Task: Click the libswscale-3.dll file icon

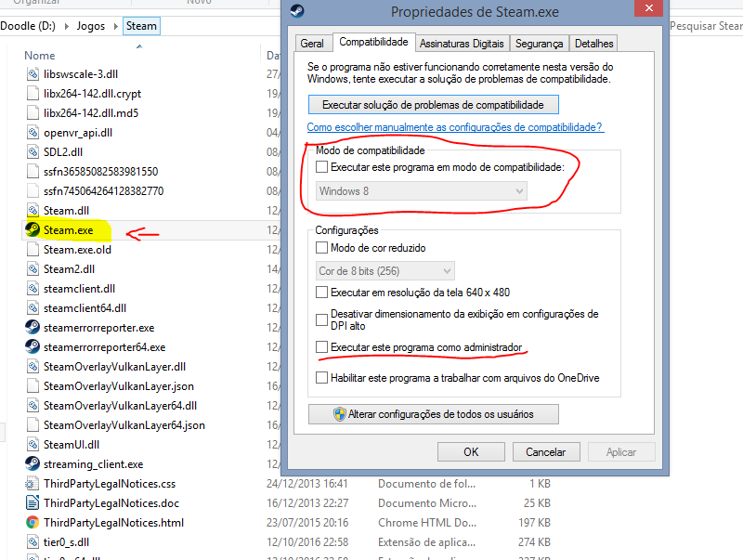Action: (x=33, y=74)
